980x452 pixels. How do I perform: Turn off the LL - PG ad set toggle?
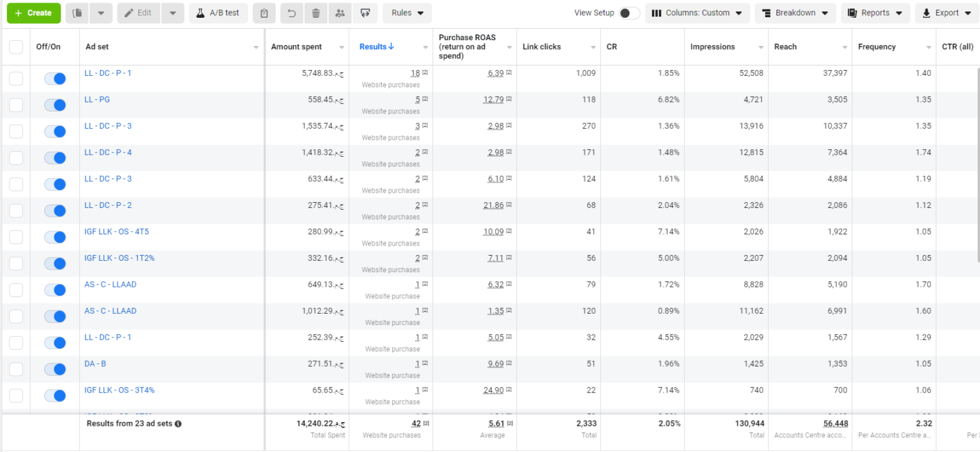coord(55,105)
